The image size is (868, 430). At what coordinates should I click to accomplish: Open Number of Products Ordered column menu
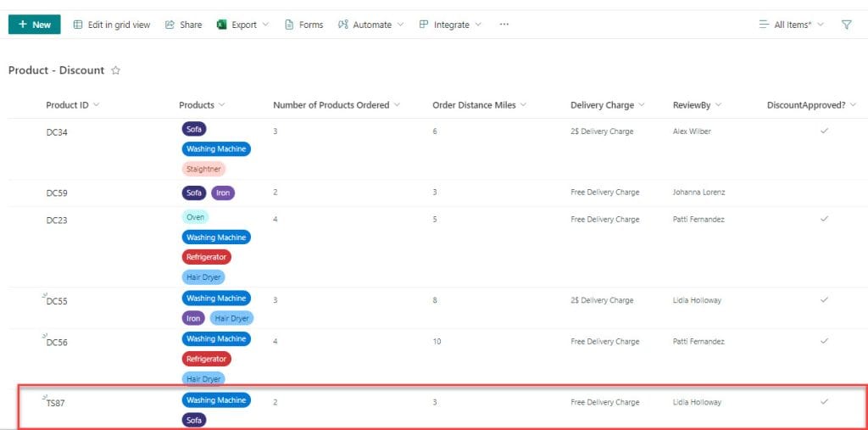pos(337,104)
